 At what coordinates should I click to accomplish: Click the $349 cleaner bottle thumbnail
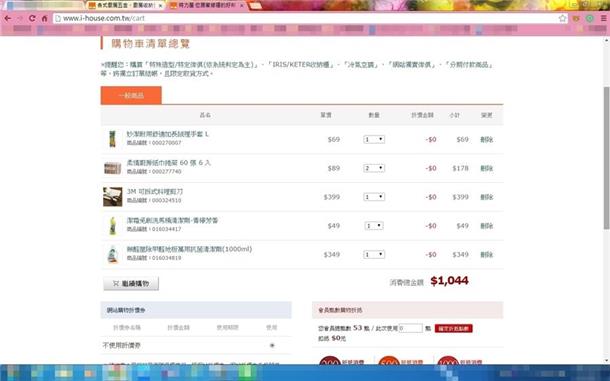112,255
